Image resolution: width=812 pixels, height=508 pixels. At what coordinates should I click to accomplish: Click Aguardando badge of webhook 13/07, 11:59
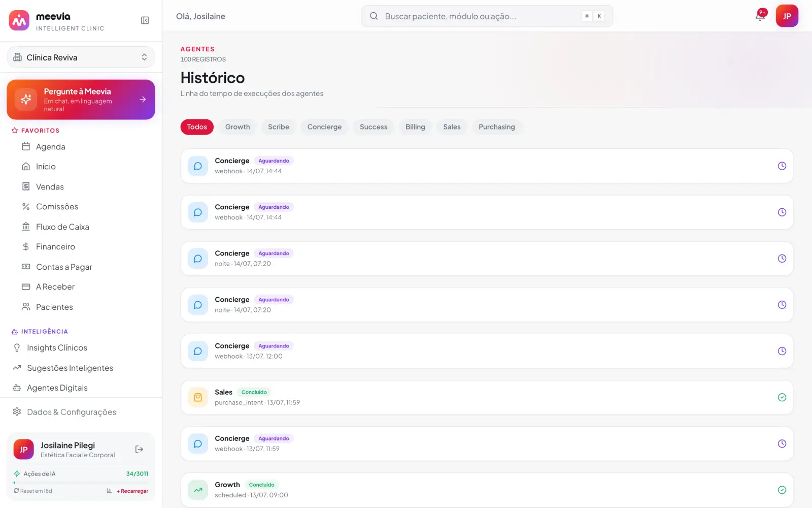[274, 438]
